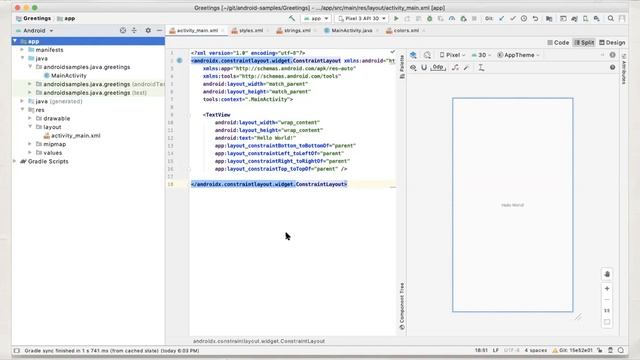Zoom in the preview with plus button
The height and width of the screenshot is (360, 640).
[607, 289]
